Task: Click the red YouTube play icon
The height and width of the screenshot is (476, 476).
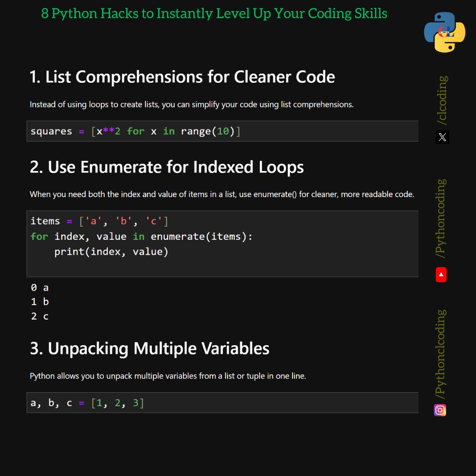Action: click(441, 274)
